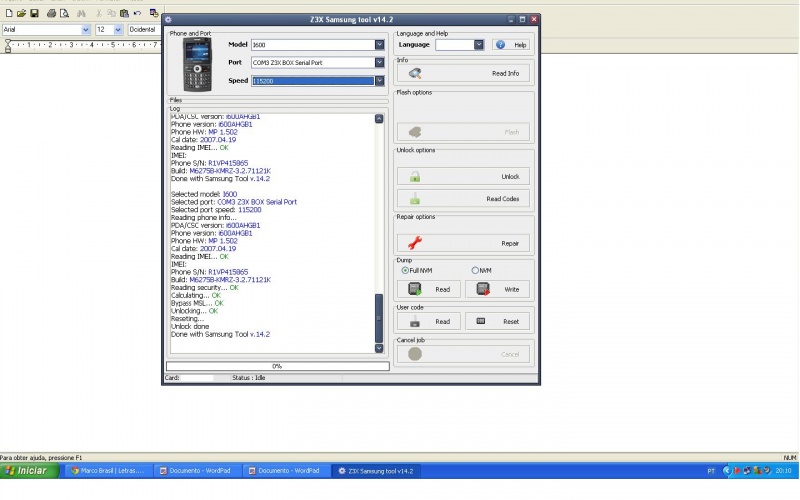
Task: Open the Arial font dropdown in WordPad
Action: [85, 30]
